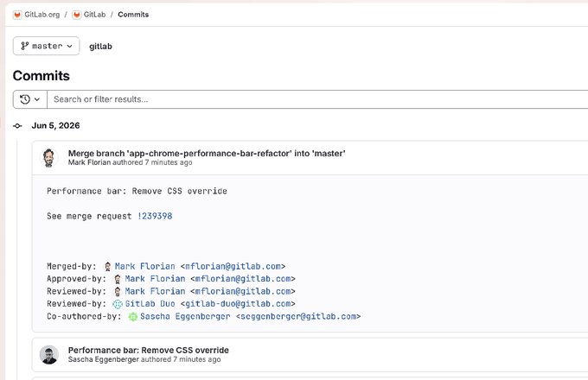Click Mark Florian link on Reviewed-by line
This screenshot has height=380, width=588.
[x=155, y=291]
